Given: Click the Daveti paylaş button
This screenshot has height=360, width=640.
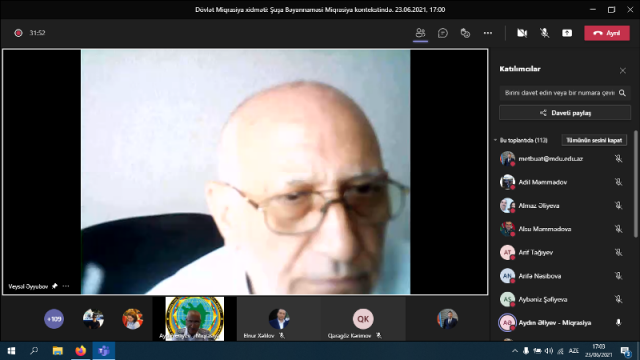Looking at the screenshot, I should tap(565, 113).
